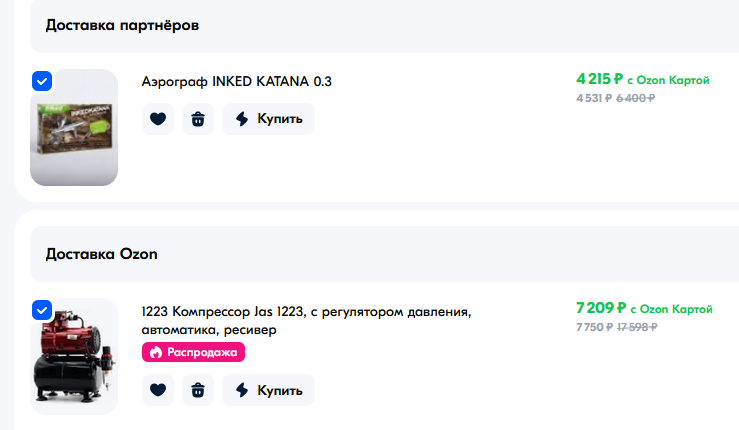Uncheck the INKED KATANA airbrush checkbox
This screenshot has width=739, height=430.
tap(42, 81)
